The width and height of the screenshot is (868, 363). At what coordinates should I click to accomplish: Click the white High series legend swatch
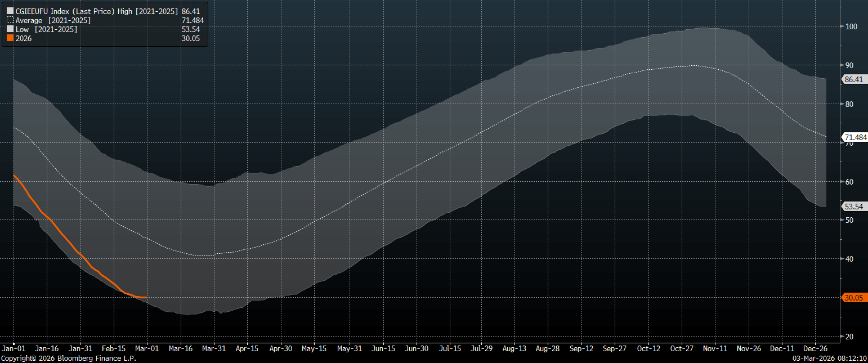(10, 11)
